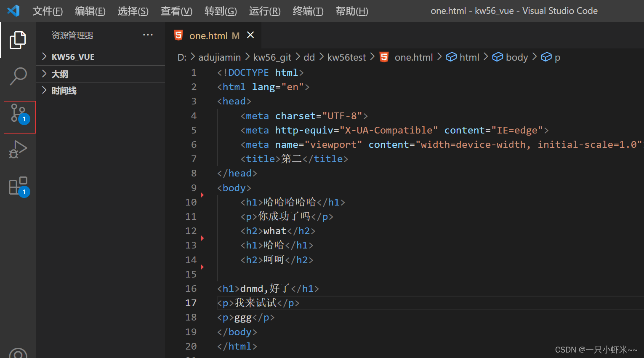644x358 pixels.
Task: Open the Explorer view in the activity bar
Action: [x=18, y=40]
